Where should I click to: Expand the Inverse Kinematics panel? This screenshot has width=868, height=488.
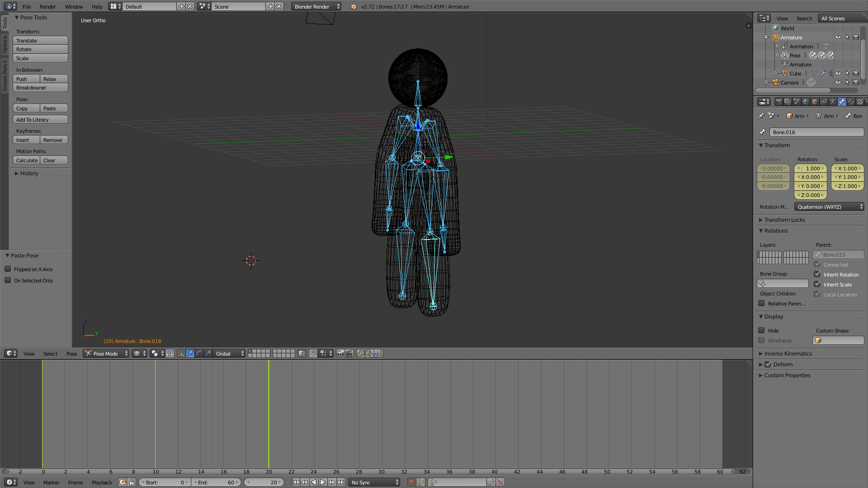pyautogui.click(x=788, y=354)
